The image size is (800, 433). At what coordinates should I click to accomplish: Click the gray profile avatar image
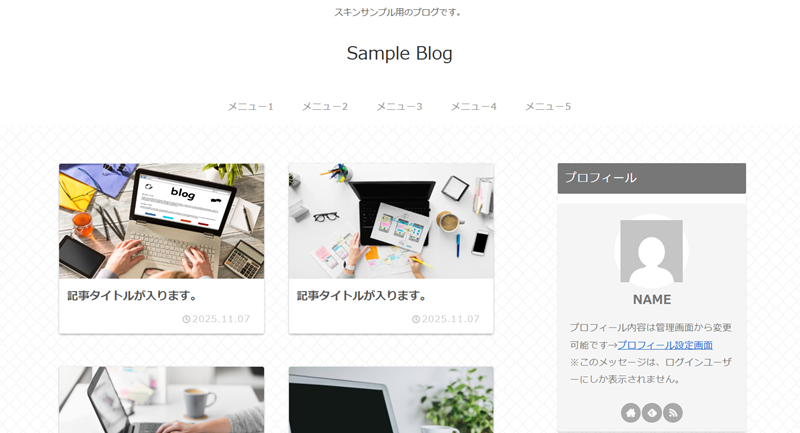[x=652, y=251]
